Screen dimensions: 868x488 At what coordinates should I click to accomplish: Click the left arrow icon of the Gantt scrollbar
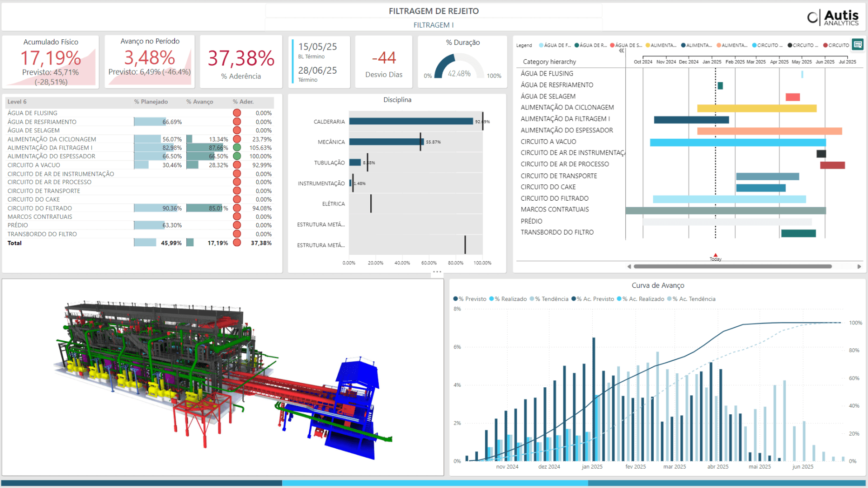[x=628, y=266]
